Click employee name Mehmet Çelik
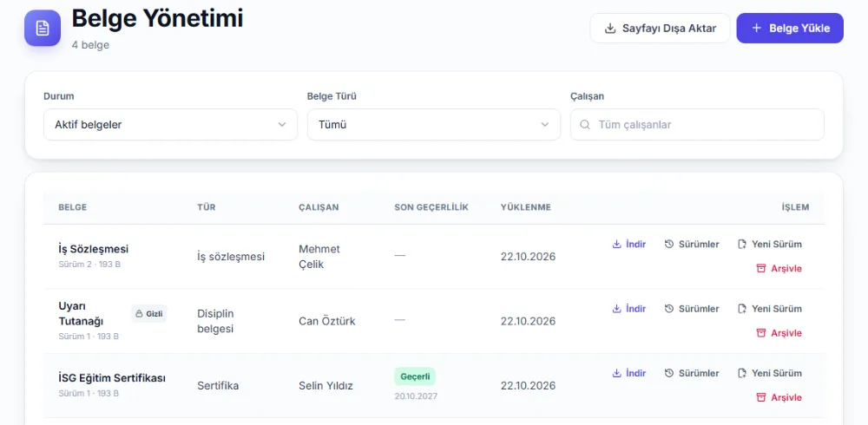This screenshot has height=425, width=868. (x=319, y=257)
